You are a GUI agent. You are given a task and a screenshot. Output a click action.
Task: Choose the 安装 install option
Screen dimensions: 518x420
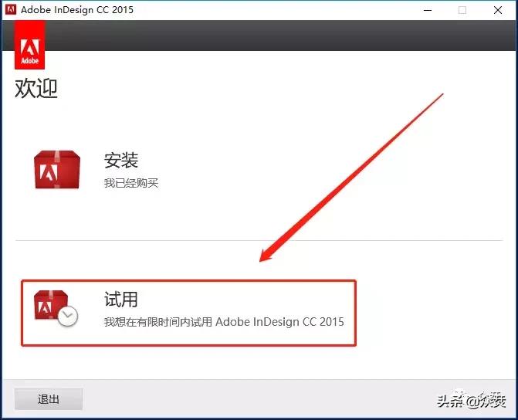(121, 160)
